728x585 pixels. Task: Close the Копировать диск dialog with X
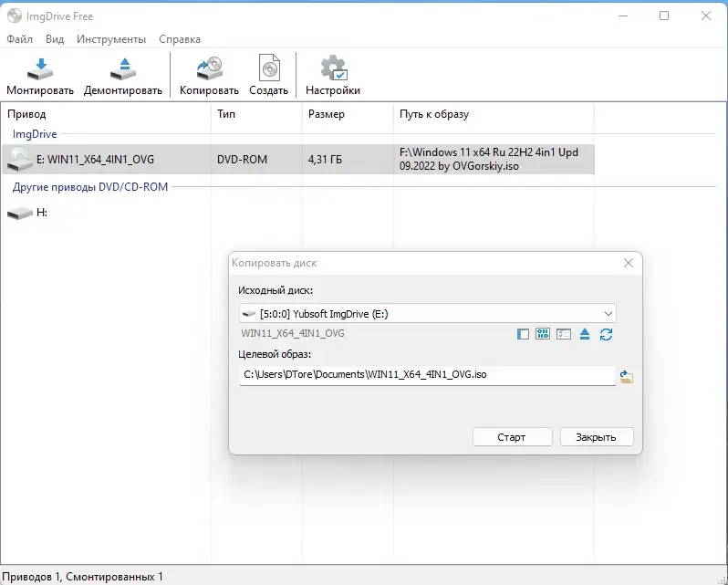(x=629, y=263)
